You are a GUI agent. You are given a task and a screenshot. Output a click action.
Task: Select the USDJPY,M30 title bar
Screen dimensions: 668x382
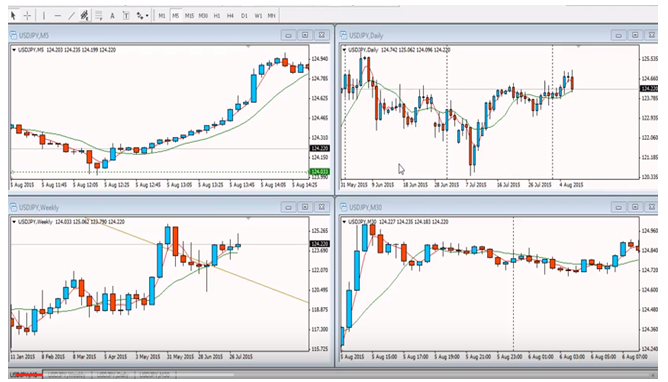tap(498, 207)
